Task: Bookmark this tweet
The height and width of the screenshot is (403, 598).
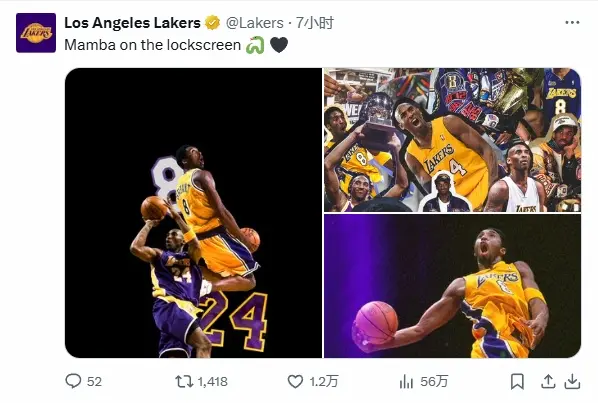Action: (x=517, y=381)
